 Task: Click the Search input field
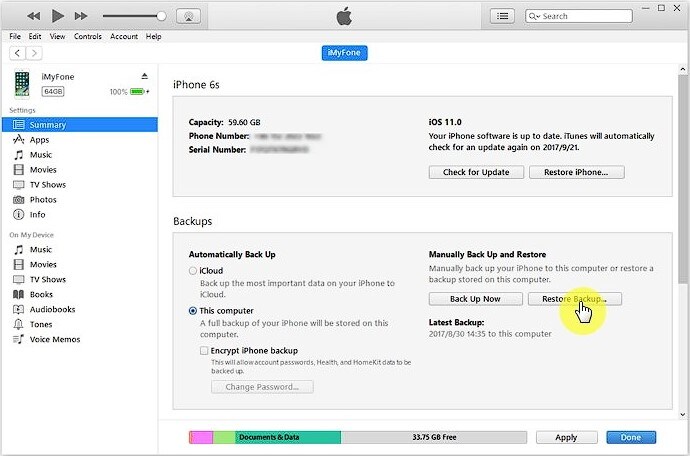[x=579, y=16]
